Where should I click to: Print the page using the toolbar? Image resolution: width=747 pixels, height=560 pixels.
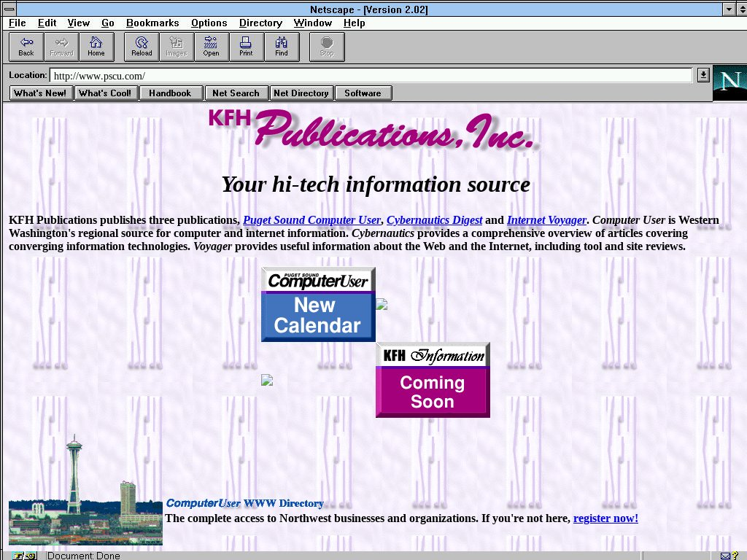(x=246, y=47)
